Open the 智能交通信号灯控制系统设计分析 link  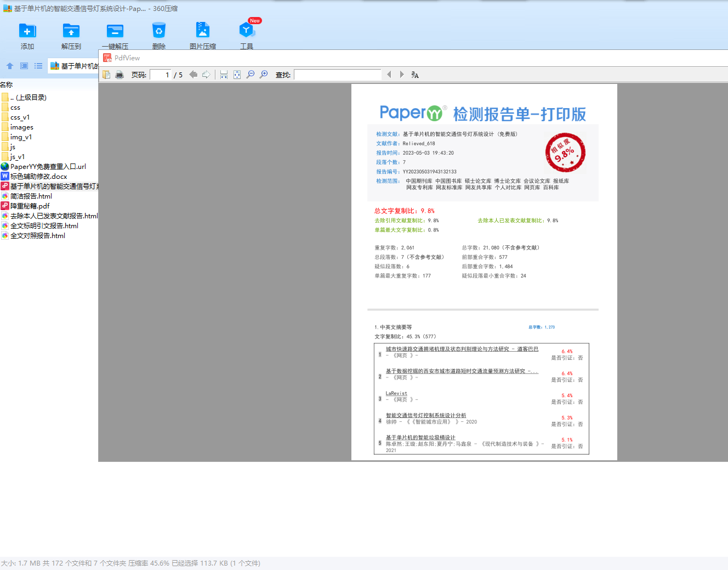point(426,415)
